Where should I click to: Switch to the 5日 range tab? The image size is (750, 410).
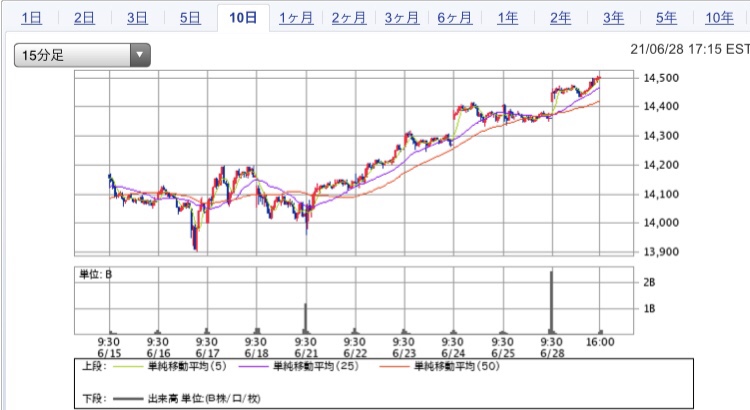click(190, 18)
